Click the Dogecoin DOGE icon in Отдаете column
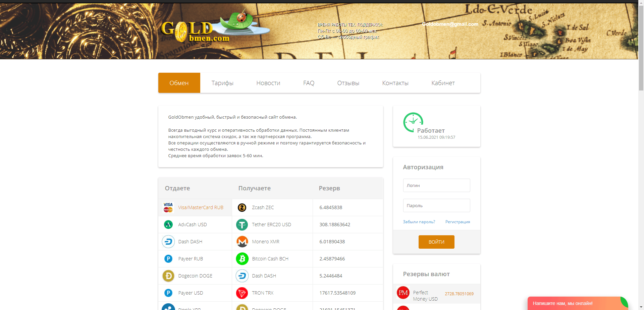The image size is (644, 310). [168, 276]
